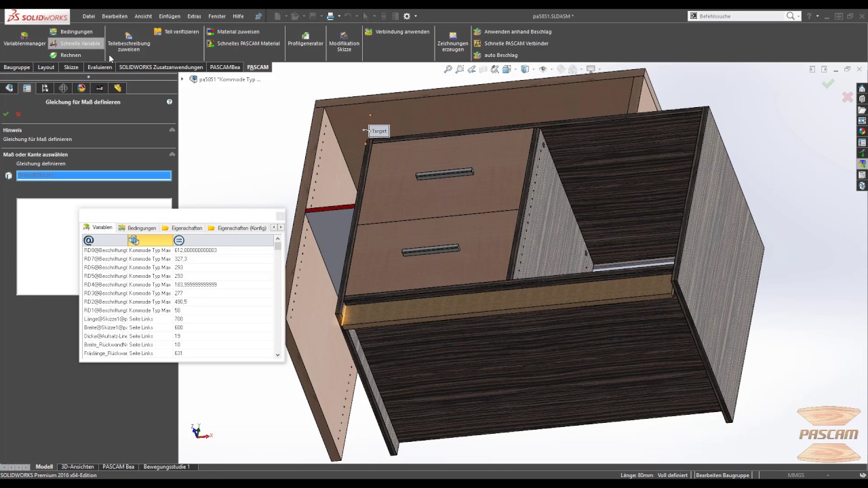Collapse the Hinweis section
The width and height of the screenshot is (868, 488).
click(x=172, y=129)
